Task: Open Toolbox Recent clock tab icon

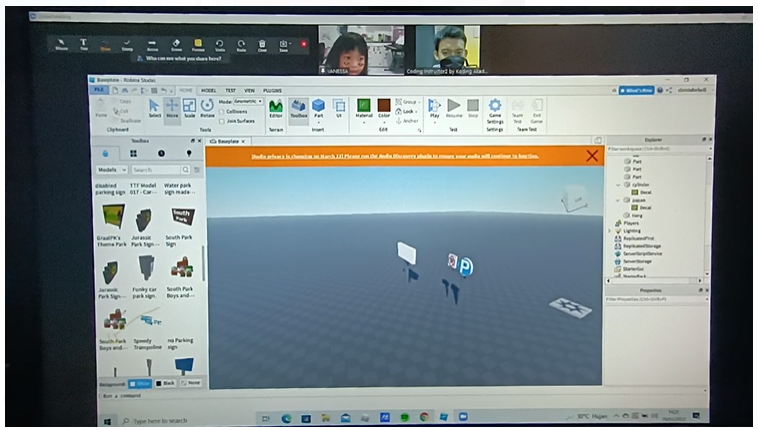Action: click(161, 154)
